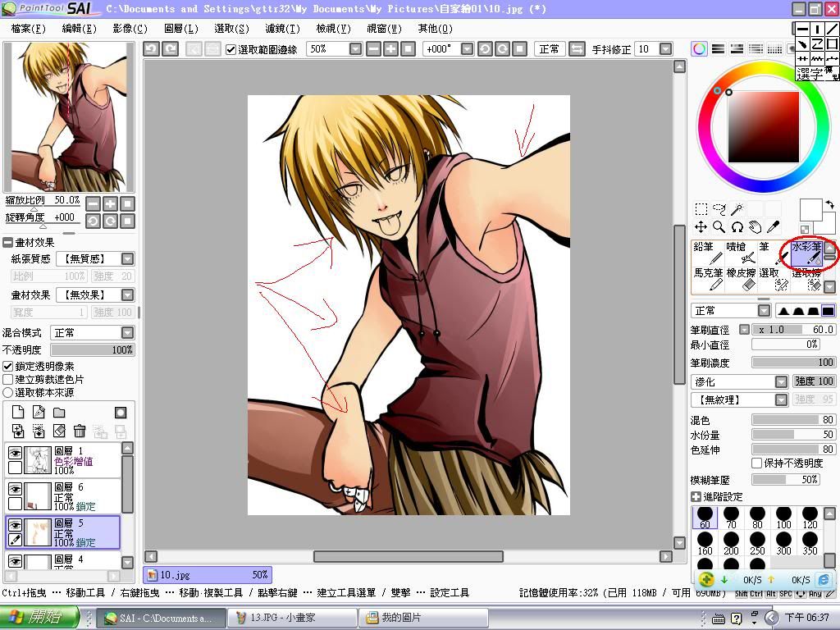Uncheck 鎖定透明像素 option
The width and height of the screenshot is (840, 630).
(8, 367)
